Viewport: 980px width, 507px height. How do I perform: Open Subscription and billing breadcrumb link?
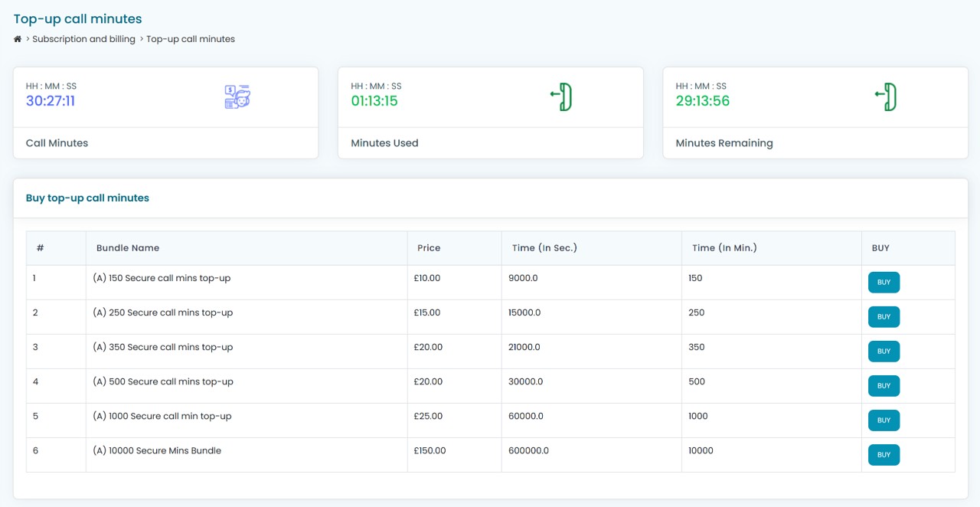click(x=83, y=39)
